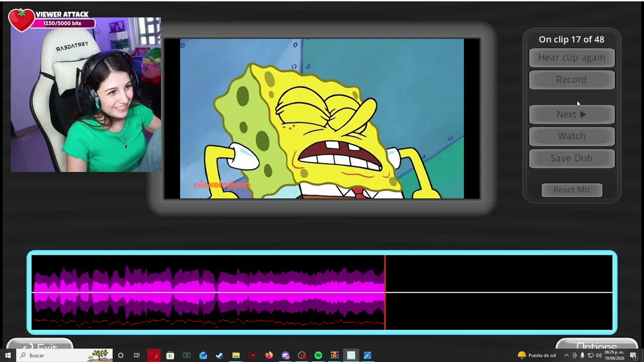The width and height of the screenshot is (644, 362).
Task: Click the Reset Mic button
Action: tap(572, 190)
